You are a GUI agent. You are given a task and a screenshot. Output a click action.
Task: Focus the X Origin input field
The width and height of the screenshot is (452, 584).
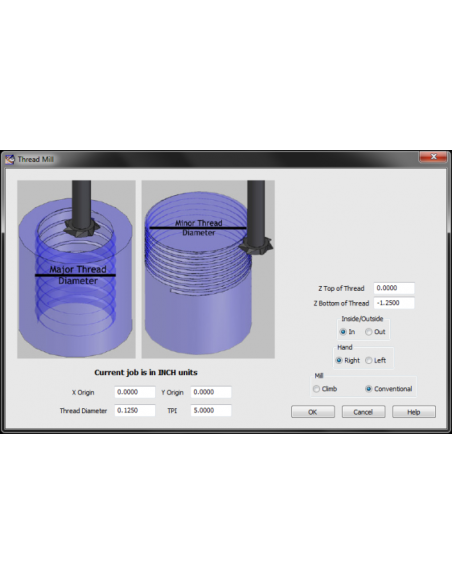pyautogui.click(x=135, y=392)
